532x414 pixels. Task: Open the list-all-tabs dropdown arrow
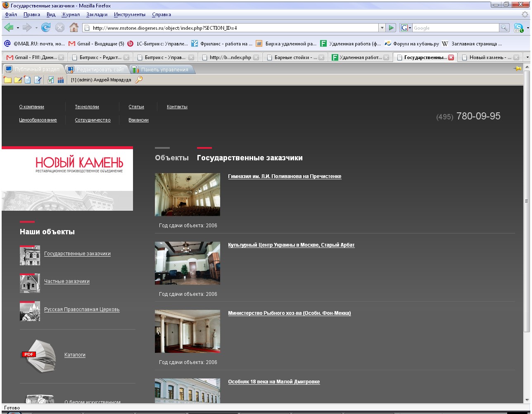pyautogui.click(x=527, y=57)
